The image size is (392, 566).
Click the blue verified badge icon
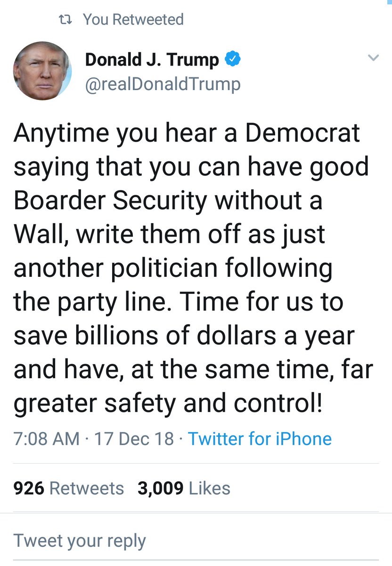pos(233,59)
